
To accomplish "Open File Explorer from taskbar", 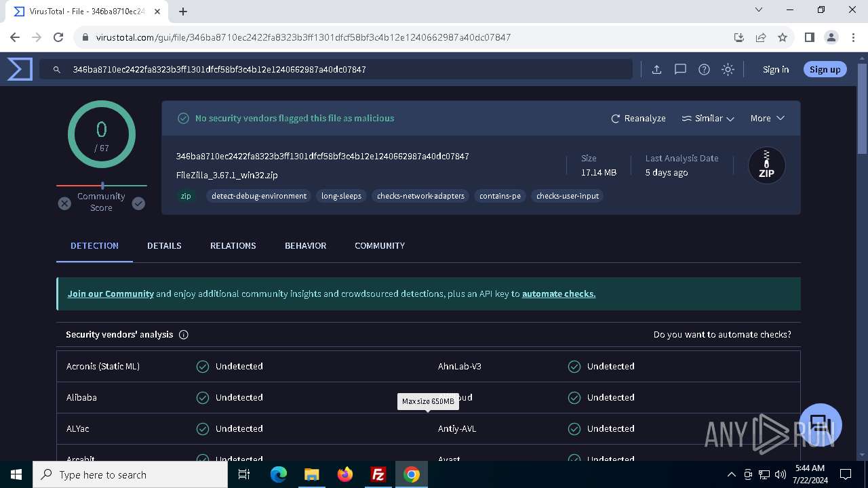I will click(311, 474).
